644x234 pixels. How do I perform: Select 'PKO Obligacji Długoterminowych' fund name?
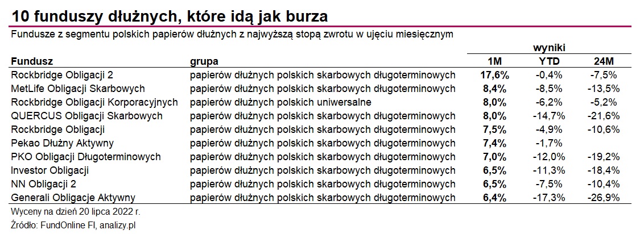[x=86, y=157]
